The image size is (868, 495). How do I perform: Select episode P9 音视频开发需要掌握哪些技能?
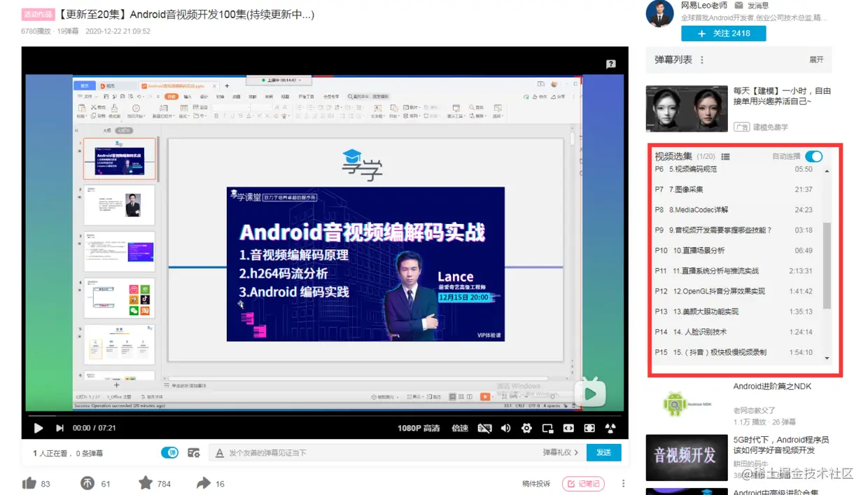pos(734,230)
